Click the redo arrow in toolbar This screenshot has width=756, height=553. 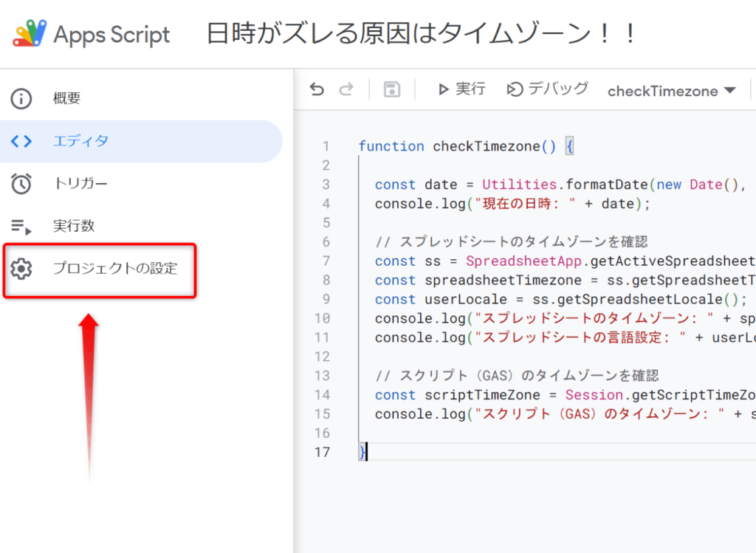point(346,89)
